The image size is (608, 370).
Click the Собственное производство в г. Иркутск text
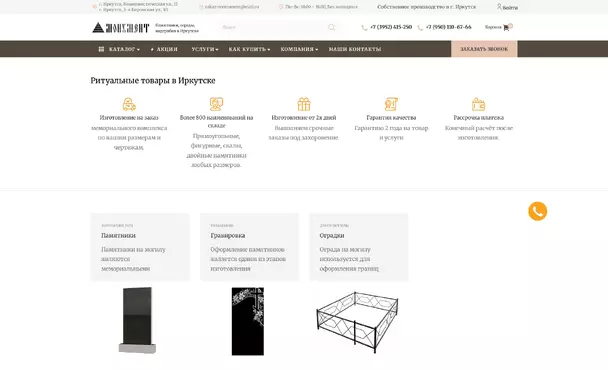pyautogui.click(x=427, y=7)
